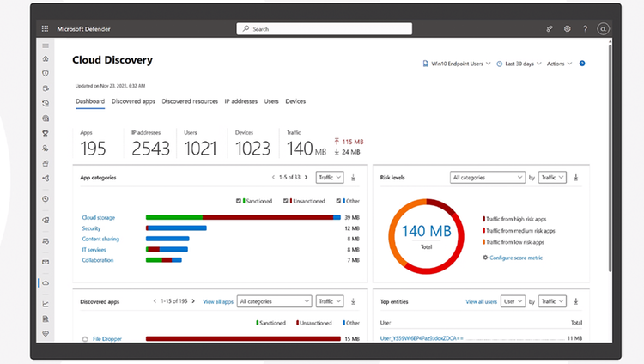Click Configure score metric link
The width and height of the screenshot is (644, 364).
[x=516, y=258]
